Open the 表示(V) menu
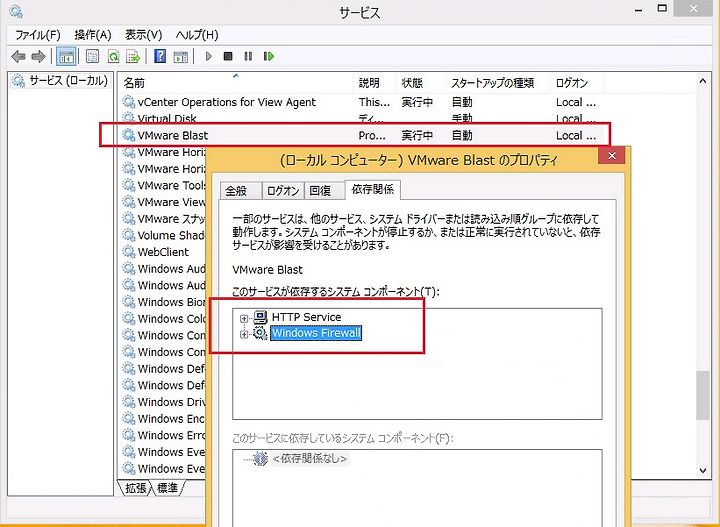The image size is (720, 527). (x=143, y=35)
